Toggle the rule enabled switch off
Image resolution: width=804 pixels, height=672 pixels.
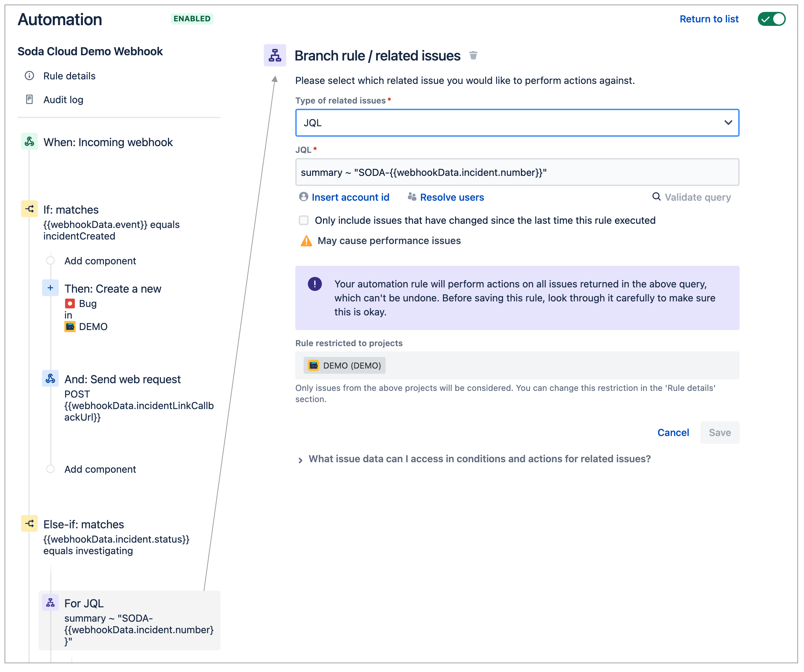[771, 19]
